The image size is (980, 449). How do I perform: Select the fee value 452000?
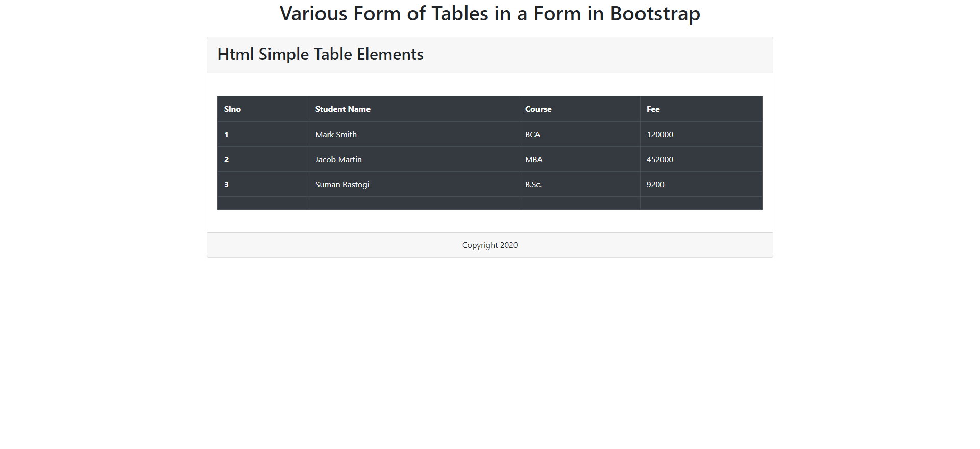click(x=660, y=159)
